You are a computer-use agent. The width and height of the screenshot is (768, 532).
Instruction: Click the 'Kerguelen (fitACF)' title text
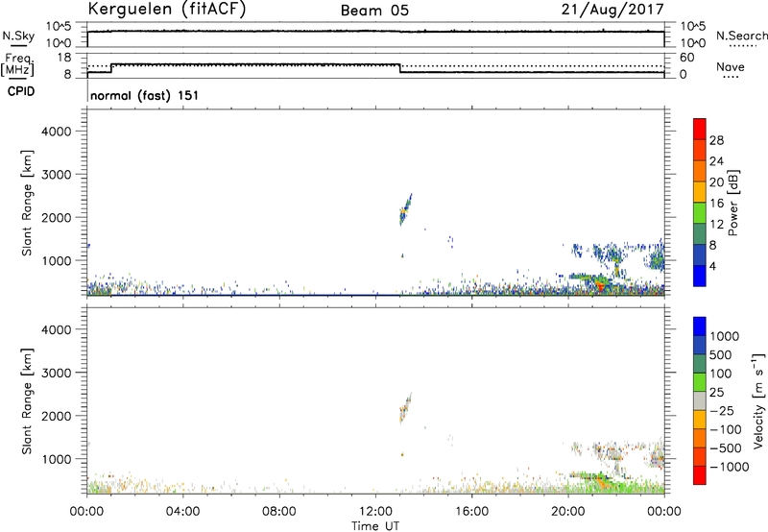coord(166,10)
